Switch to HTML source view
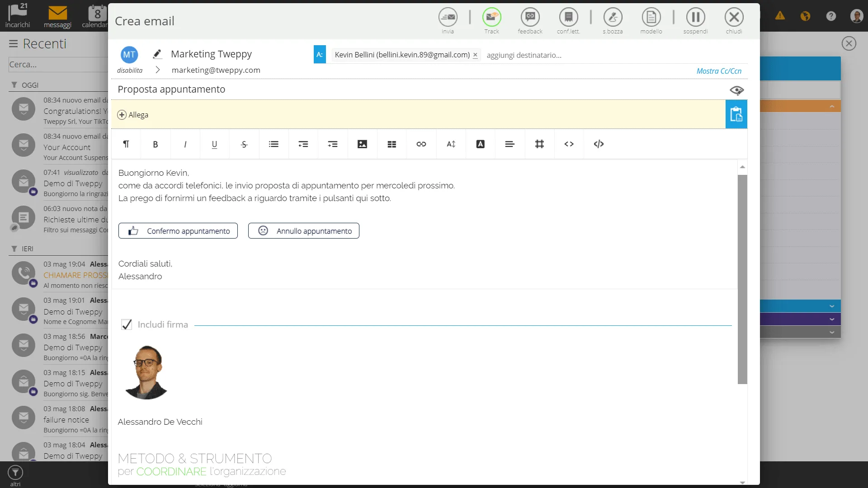The image size is (868, 488). coord(599,144)
